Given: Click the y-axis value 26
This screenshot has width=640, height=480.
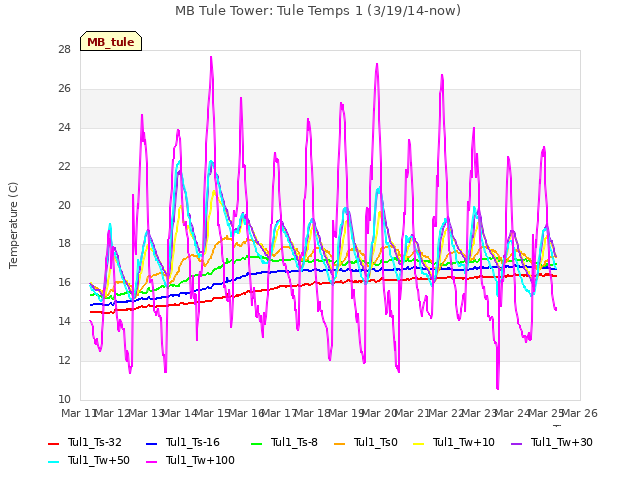Looking at the screenshot, I should tap(64, 89).
